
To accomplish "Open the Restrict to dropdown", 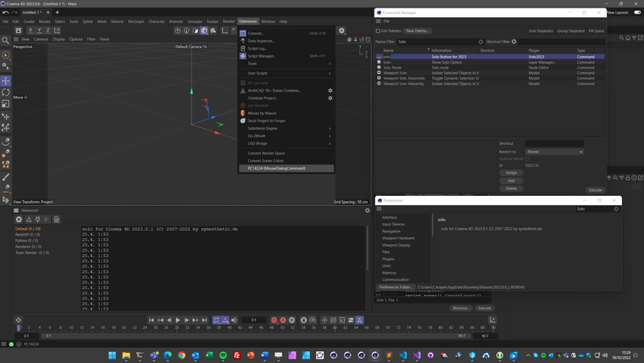I will pos(554,152).
